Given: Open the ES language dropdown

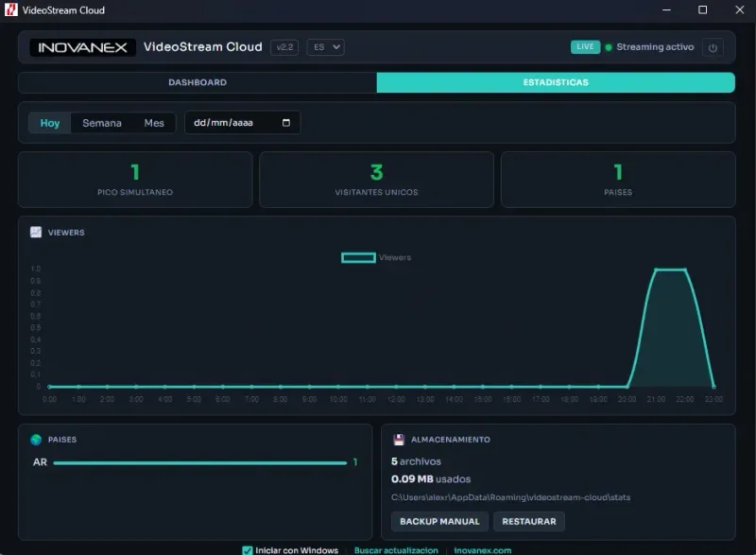Looking at the screenshot, I should [x=325, y=47].
